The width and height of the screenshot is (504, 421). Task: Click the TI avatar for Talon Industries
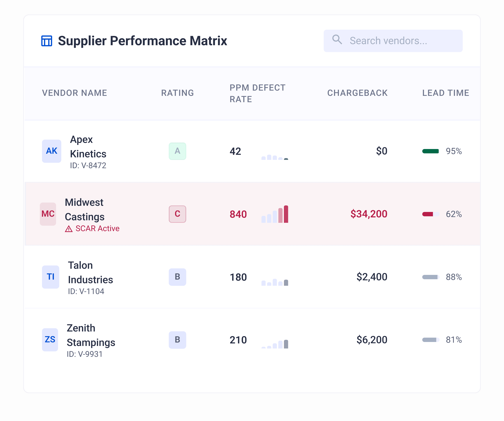(50, 277)
